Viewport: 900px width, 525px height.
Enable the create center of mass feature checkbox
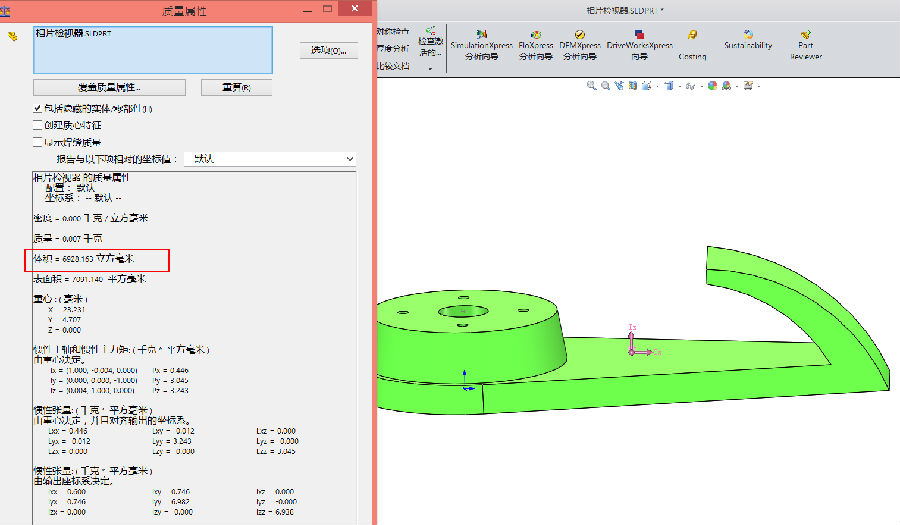click(38, 125)
